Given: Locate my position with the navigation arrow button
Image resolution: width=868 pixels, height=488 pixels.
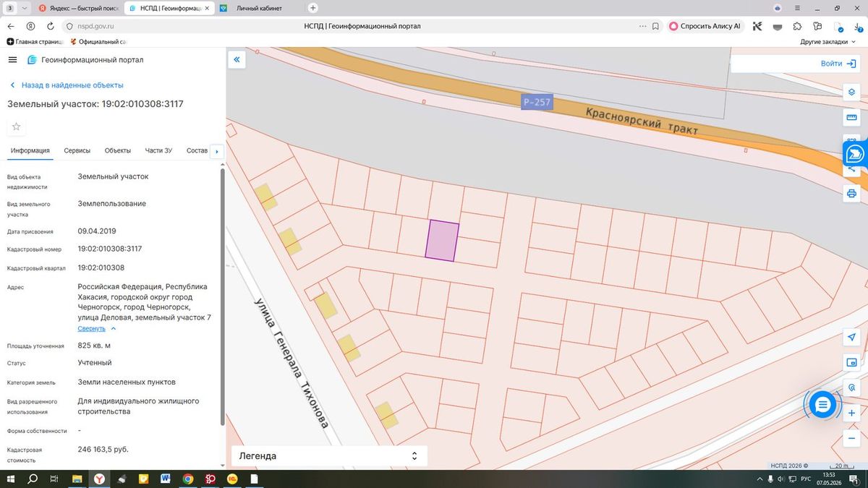Looking at the screenshot, I should tap(851, 338).
